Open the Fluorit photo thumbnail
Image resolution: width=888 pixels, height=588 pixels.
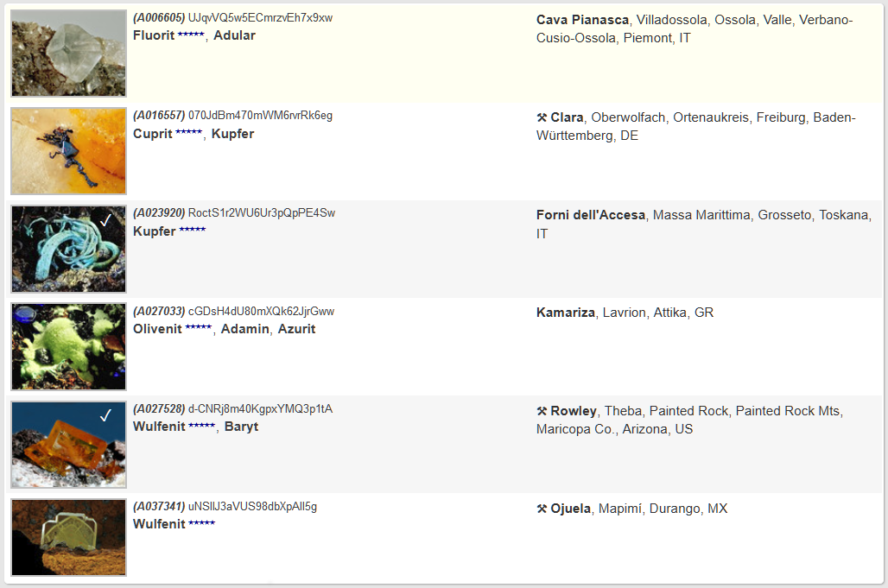[x=69, y=54]
